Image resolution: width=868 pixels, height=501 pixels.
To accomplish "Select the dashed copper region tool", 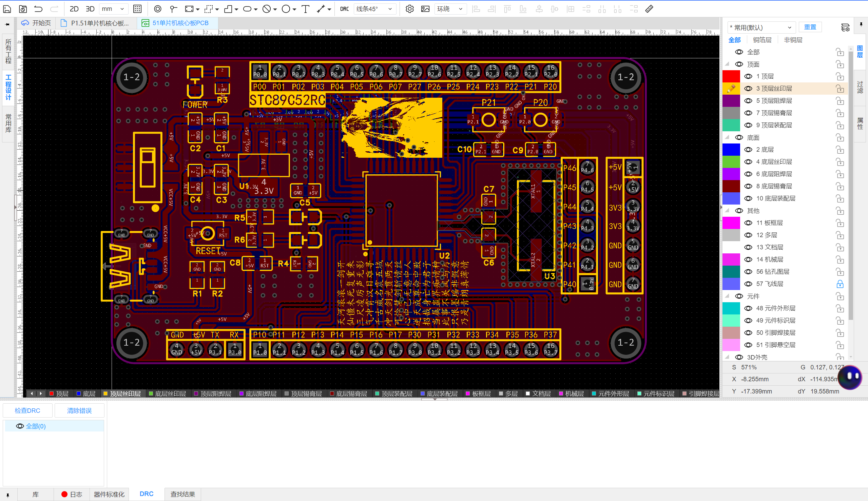I will (x=209, y=9).
